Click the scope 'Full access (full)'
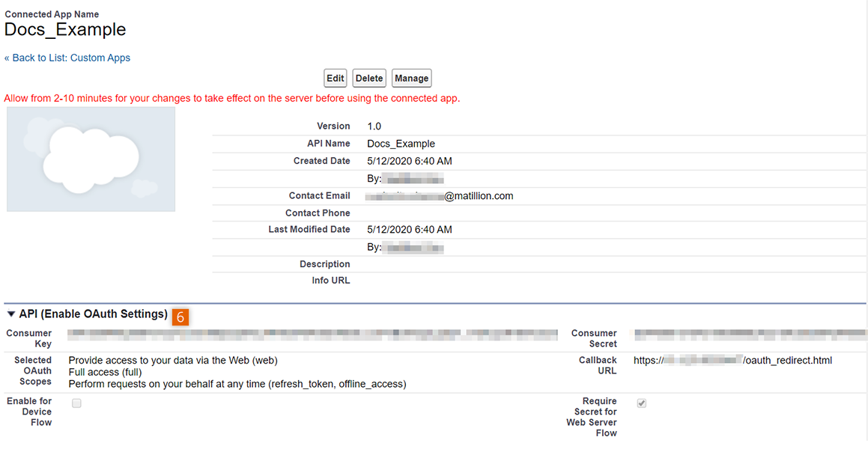This screenshot has height=449, width=868. [x=105, y=372]
